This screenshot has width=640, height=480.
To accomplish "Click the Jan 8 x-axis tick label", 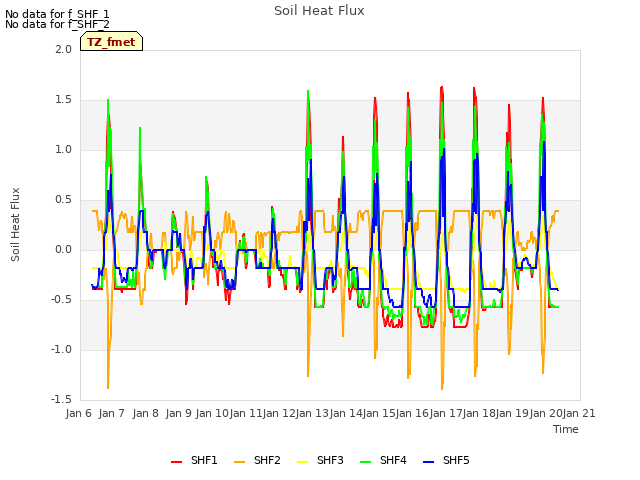I will (x=145, y=413).
